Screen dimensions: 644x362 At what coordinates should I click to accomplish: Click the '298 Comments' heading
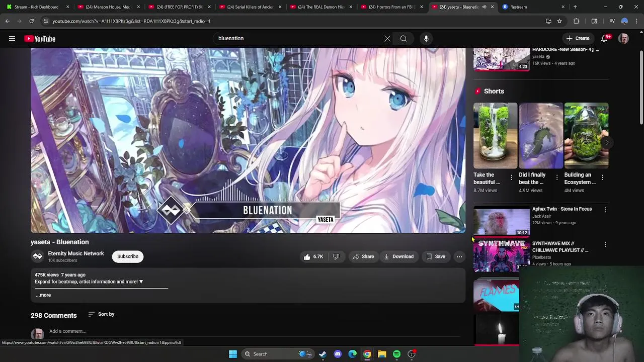point(54,315)
